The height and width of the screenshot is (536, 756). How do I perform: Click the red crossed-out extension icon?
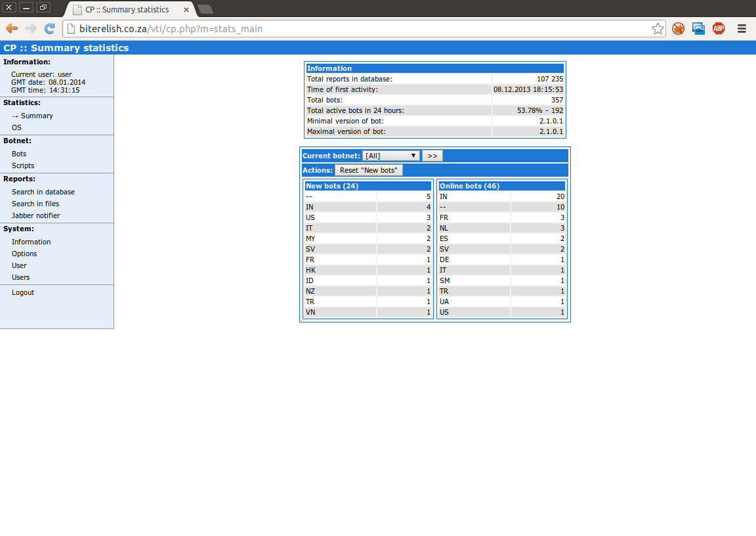(679, 29)
